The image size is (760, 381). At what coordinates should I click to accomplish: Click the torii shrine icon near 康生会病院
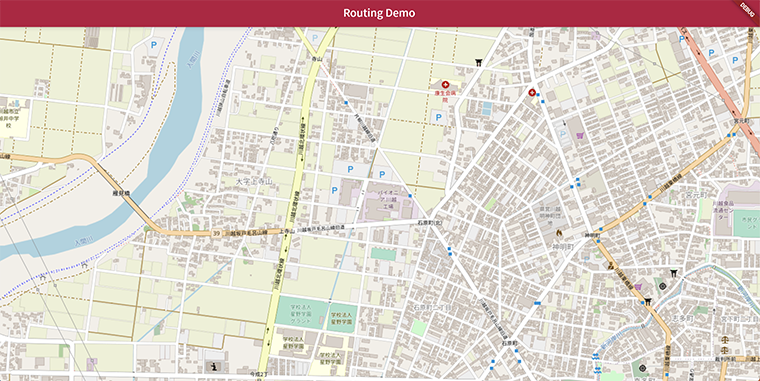click(479, 63)
